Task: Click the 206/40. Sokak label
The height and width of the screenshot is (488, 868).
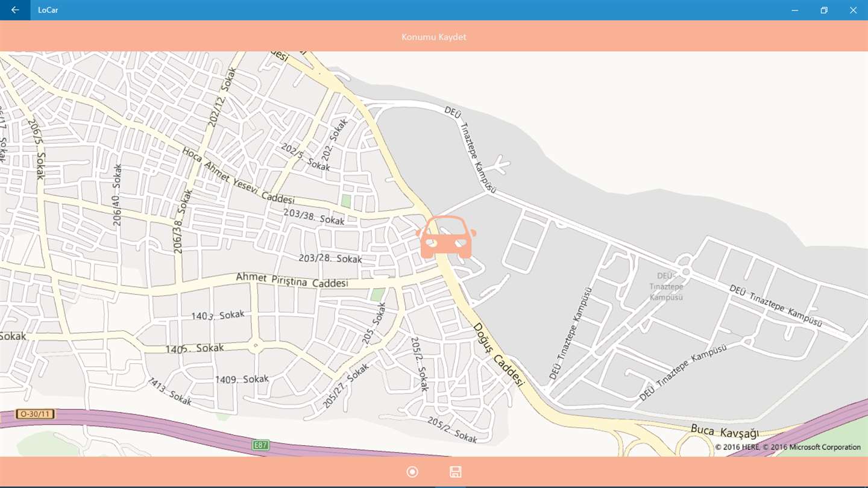Action: point(117,195)
